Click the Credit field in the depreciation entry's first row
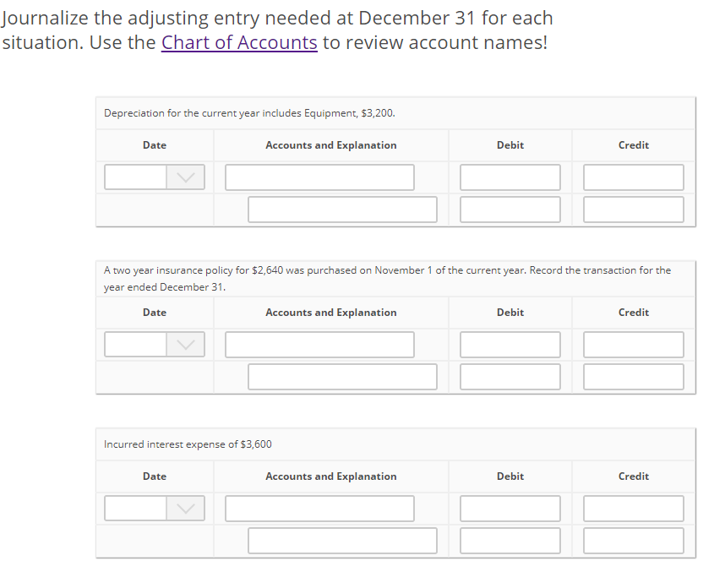 coord(633,177)
